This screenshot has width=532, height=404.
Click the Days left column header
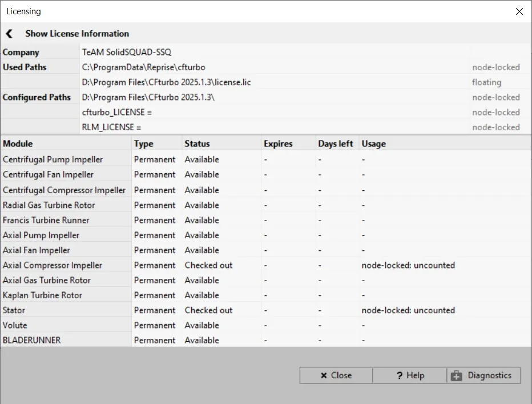(x=337, y=144)
